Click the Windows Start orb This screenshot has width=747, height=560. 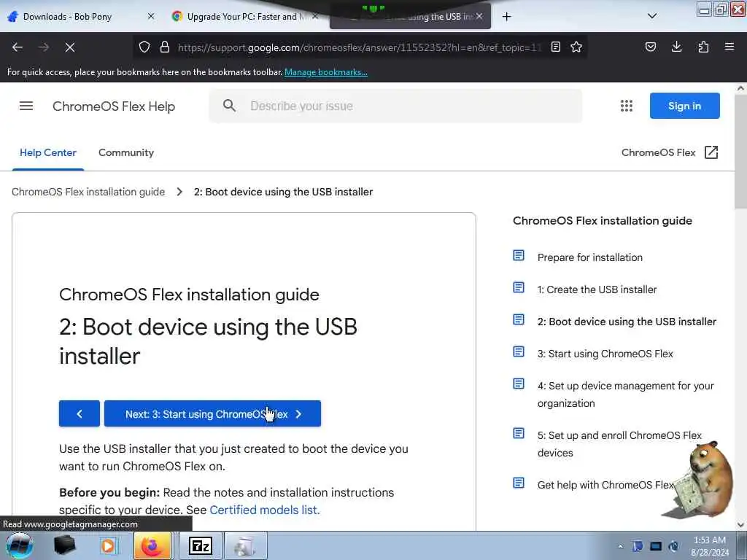(20, 545)
